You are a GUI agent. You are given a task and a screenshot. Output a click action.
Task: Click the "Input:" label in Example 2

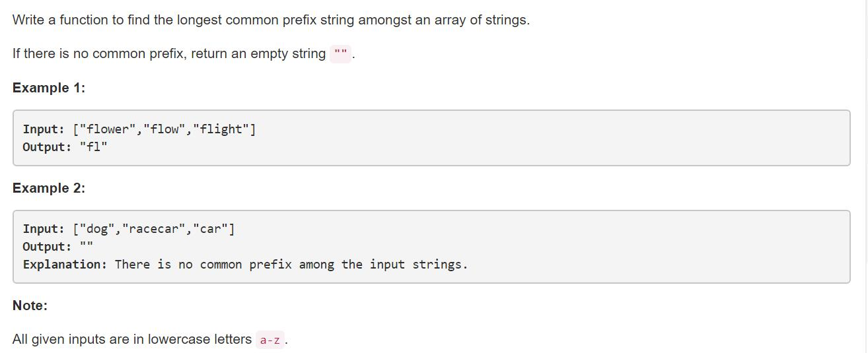coord(44,229)
